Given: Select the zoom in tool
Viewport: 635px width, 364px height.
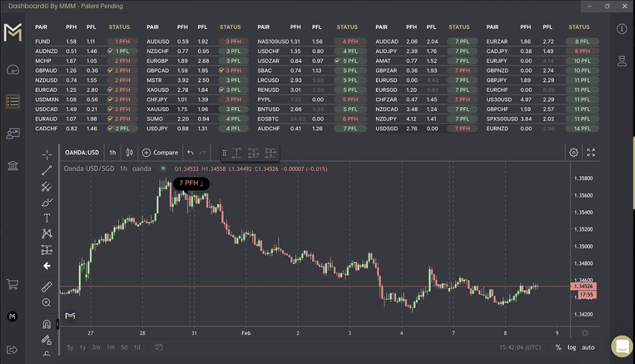Looking at the screenshot, I should [x=47, y=303].
